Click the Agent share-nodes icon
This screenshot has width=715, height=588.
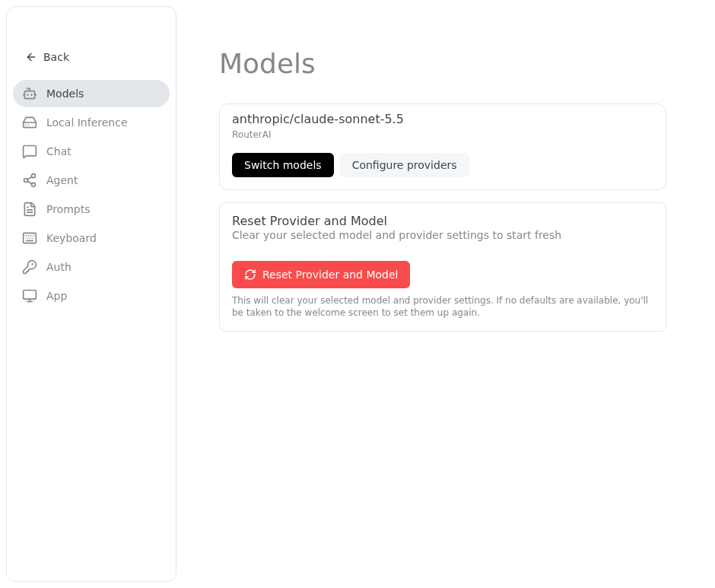pyautogui.click(x=30, y=180)
